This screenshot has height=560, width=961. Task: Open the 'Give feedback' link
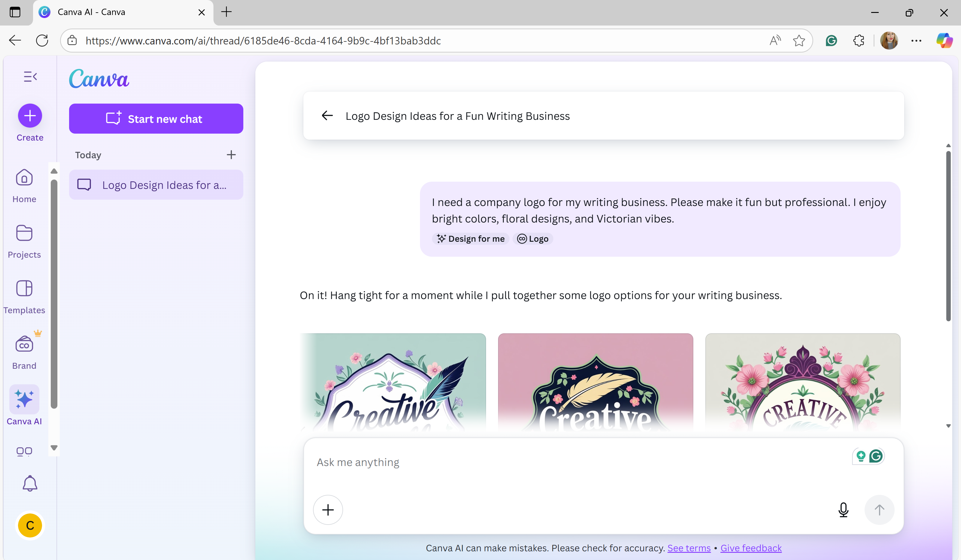[x=750, y=548]
